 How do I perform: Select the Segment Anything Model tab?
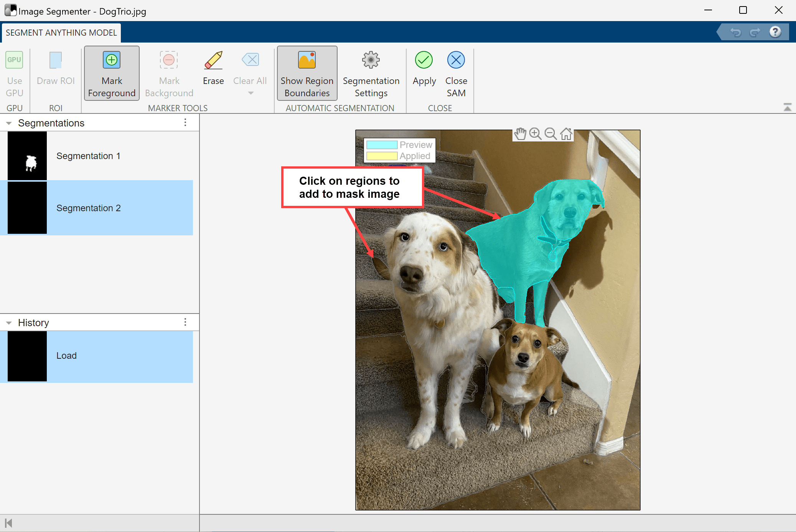61,33
